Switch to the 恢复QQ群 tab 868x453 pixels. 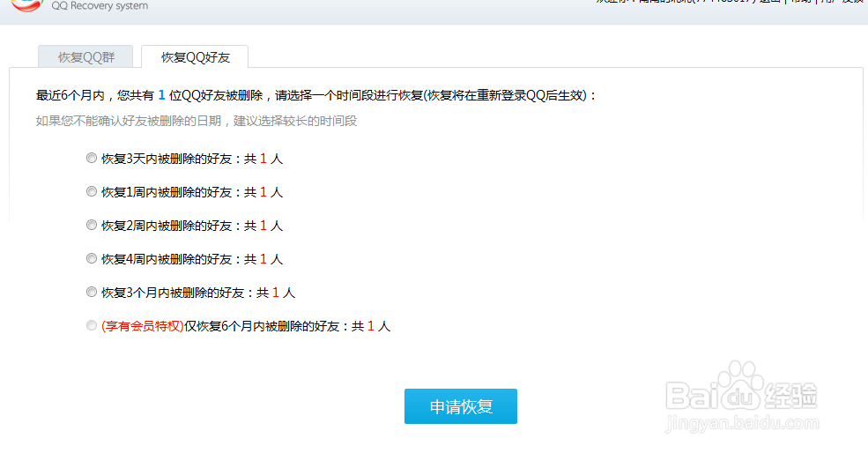tap(85, 57)
